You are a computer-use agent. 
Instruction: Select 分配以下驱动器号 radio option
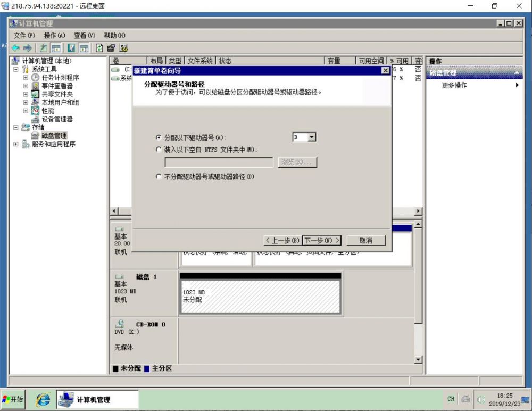(159, 137)
